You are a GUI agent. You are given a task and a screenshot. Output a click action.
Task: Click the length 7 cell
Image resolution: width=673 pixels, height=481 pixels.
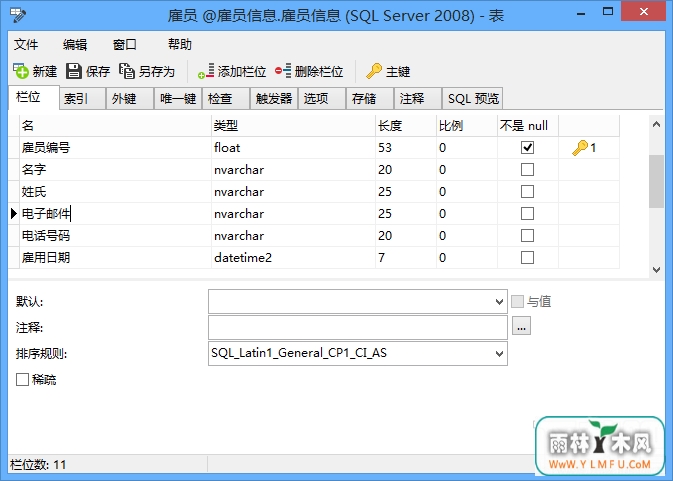click(x=406, y=257)
